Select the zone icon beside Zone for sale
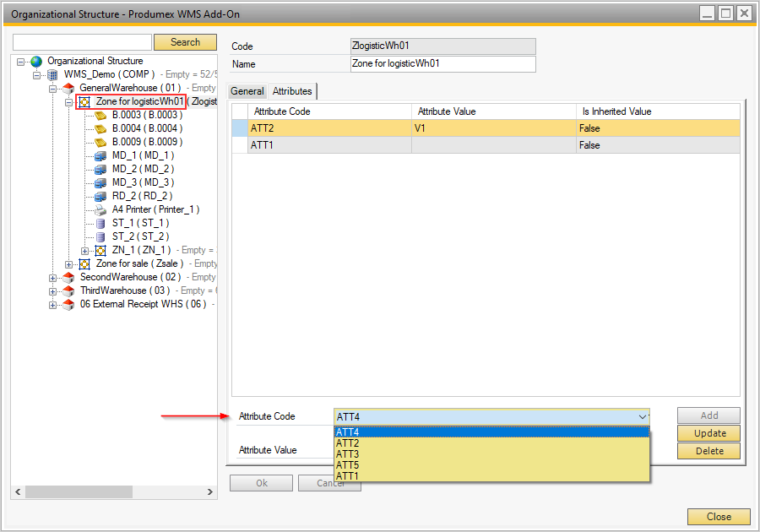This screenshot has width=760, height=532. (x=85, y=263)
